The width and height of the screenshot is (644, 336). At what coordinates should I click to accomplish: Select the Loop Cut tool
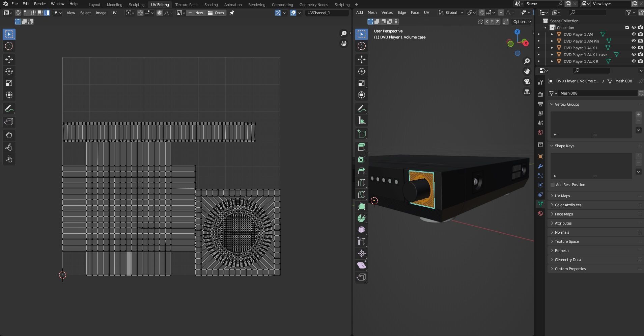[x=362, y=183]
